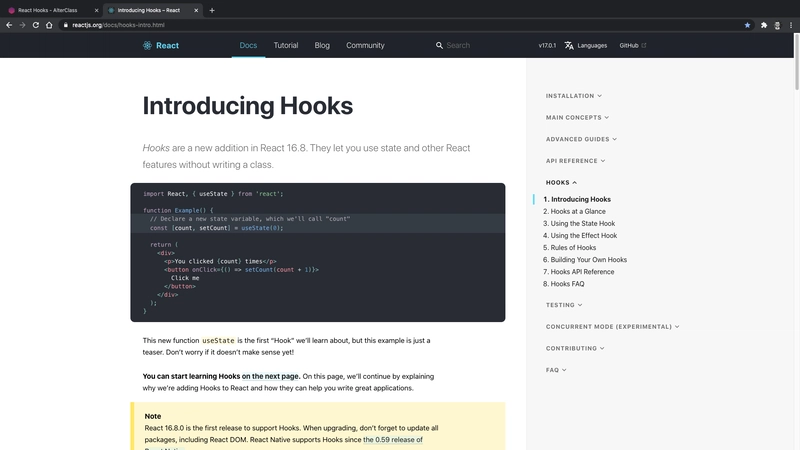This screenshot has width=800, height=450.
Task: Expand the Main Concepts sidebar section
Action: click(x=577, y=117)
